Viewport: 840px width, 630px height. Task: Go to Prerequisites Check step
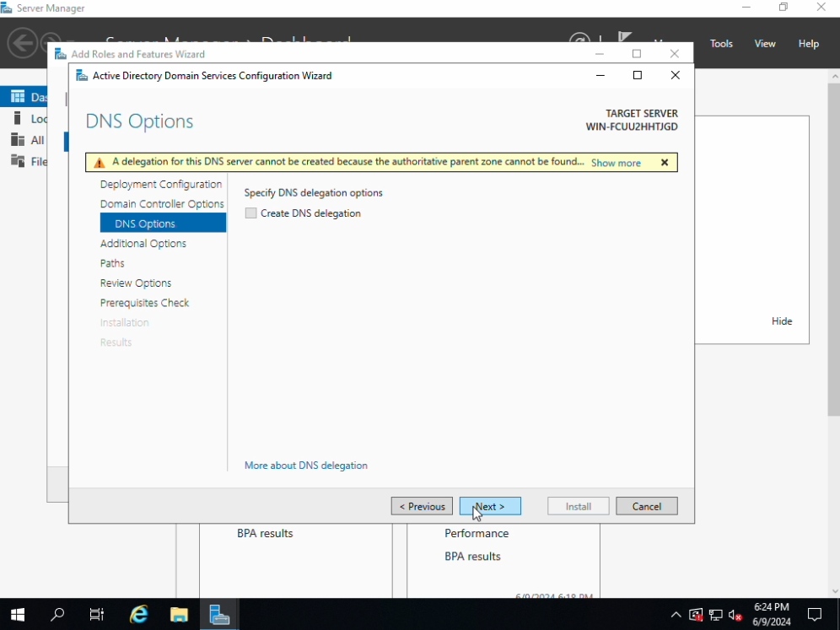145,304
